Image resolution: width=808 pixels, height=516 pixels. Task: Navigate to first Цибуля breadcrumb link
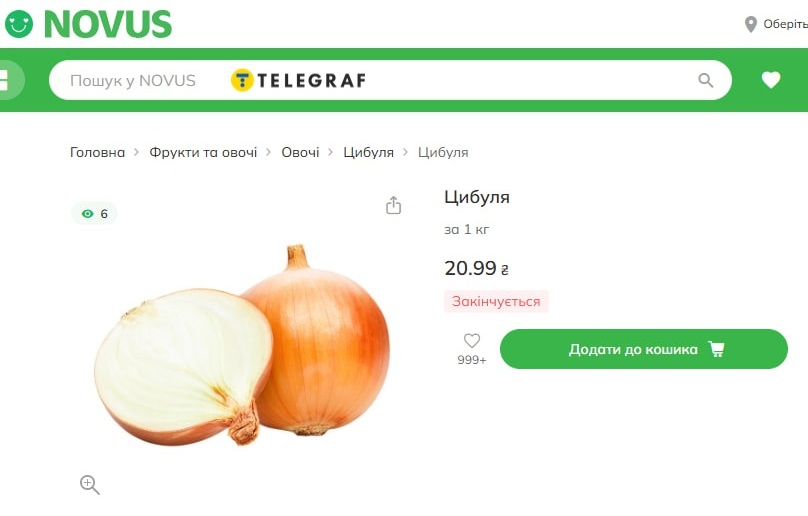tap(368, 153)
